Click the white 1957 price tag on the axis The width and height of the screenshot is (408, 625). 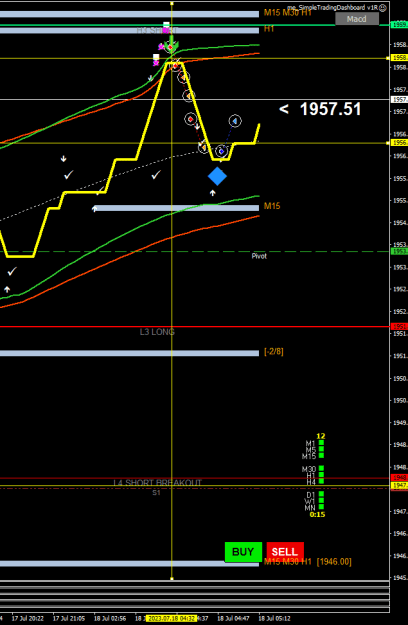click(x=399, y=99)
